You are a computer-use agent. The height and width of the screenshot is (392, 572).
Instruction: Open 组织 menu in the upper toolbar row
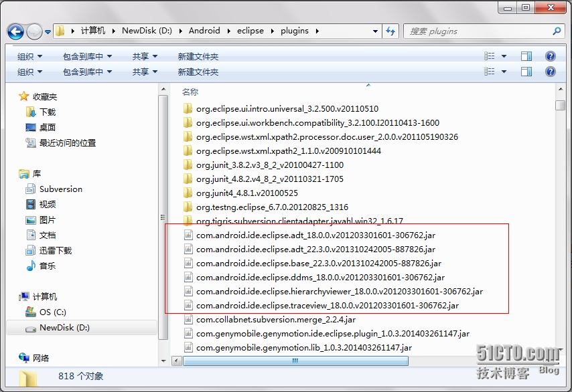coord(29,56)
